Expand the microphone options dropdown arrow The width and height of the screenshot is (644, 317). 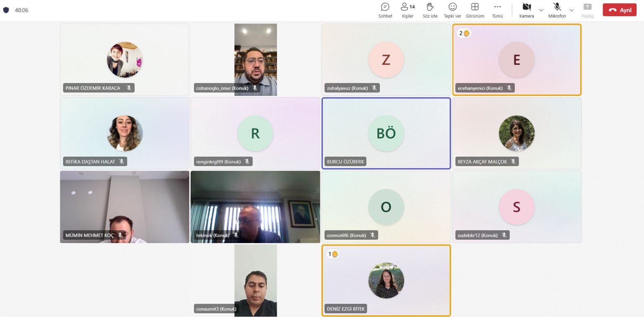(x=572, y=10)
